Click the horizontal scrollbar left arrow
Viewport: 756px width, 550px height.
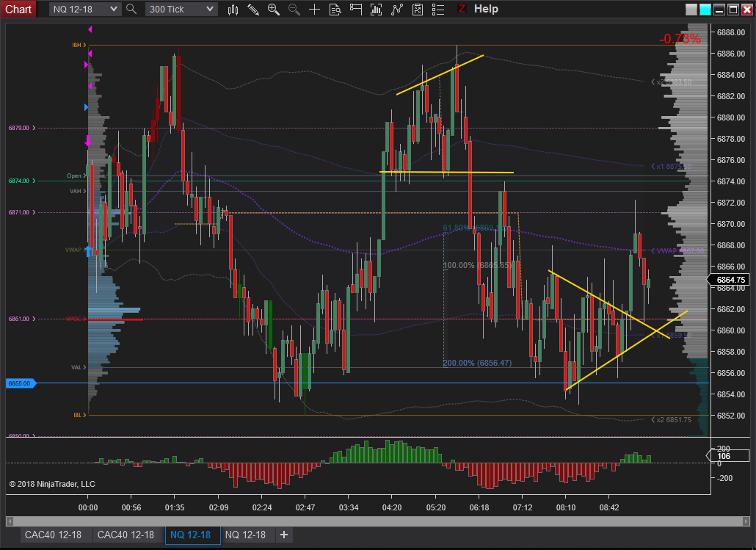[9, 521]
